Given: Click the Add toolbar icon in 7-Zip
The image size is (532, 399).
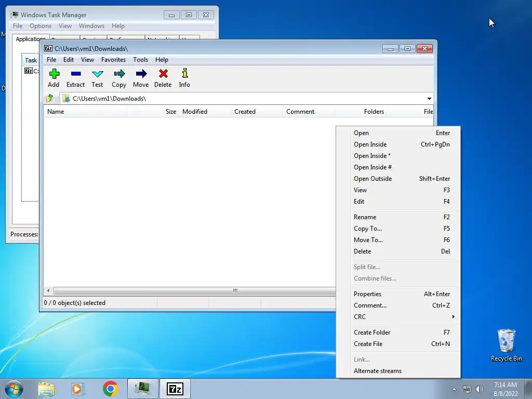Looking at the screenshot, I should [54, 78].
